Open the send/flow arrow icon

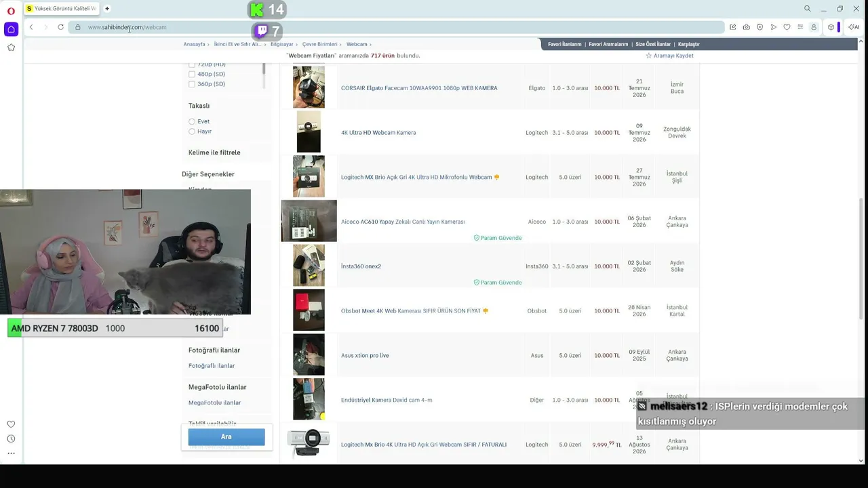coord(773,27)
